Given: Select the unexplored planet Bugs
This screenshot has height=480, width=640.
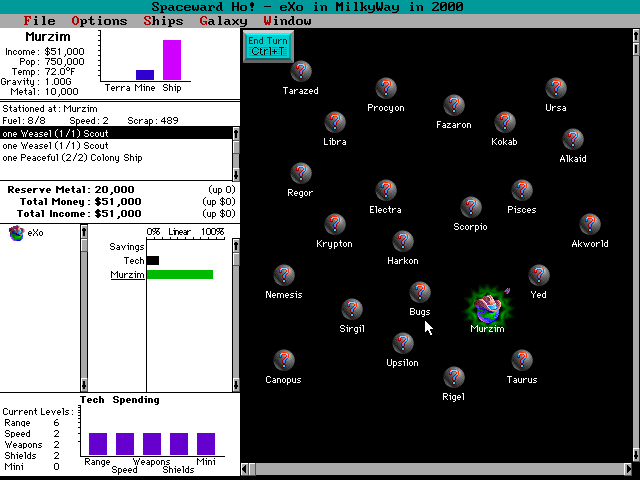Looking at the screenshot, I should coord(420,292).
